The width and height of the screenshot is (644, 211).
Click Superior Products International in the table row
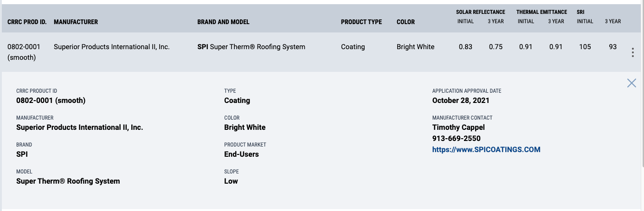point(112,47)
